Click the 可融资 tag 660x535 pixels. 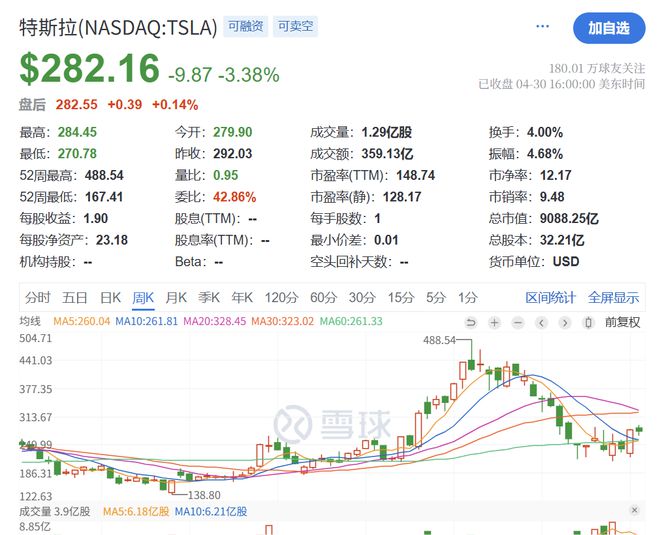[x=246, y=27]
